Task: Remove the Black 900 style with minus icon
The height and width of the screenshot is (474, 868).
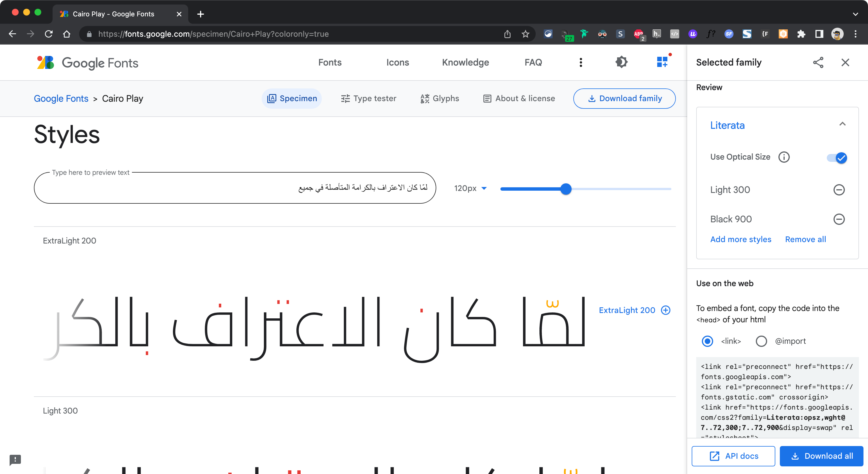Action: 839,219
